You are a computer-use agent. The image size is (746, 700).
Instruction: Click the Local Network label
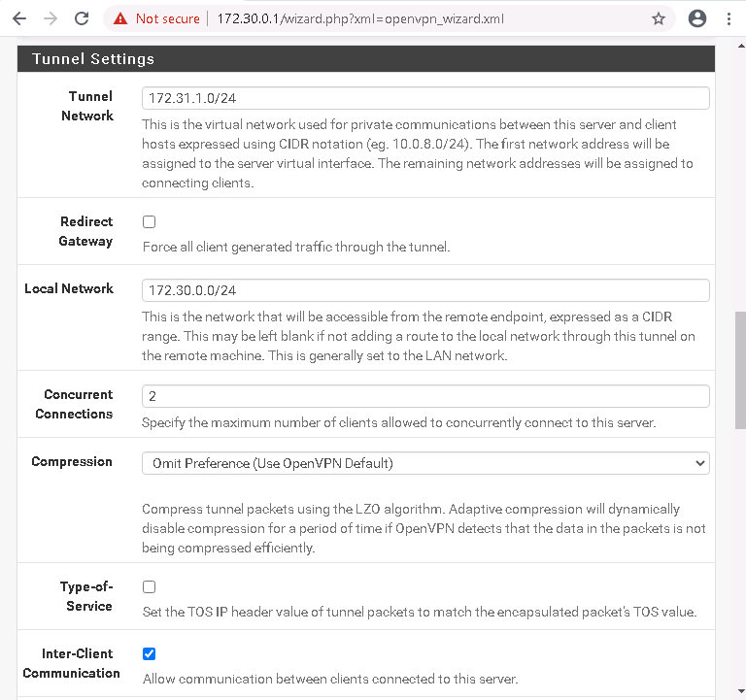click(69, 288)
